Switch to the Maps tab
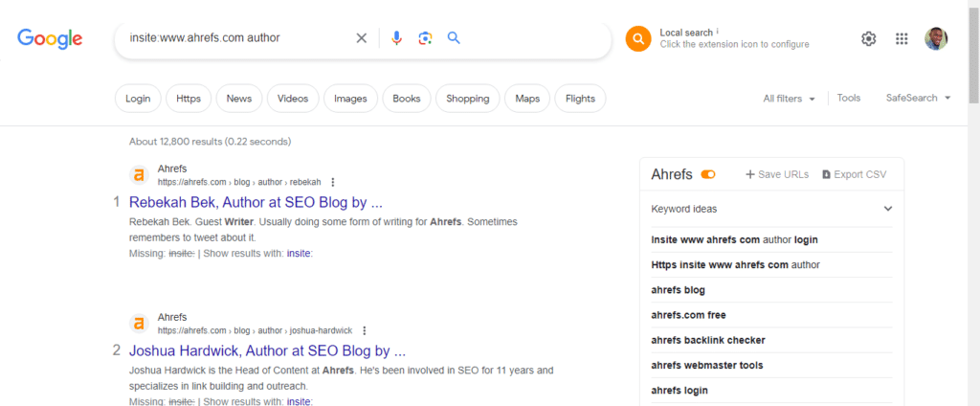The image size is (980, 406). click(527, 99)
